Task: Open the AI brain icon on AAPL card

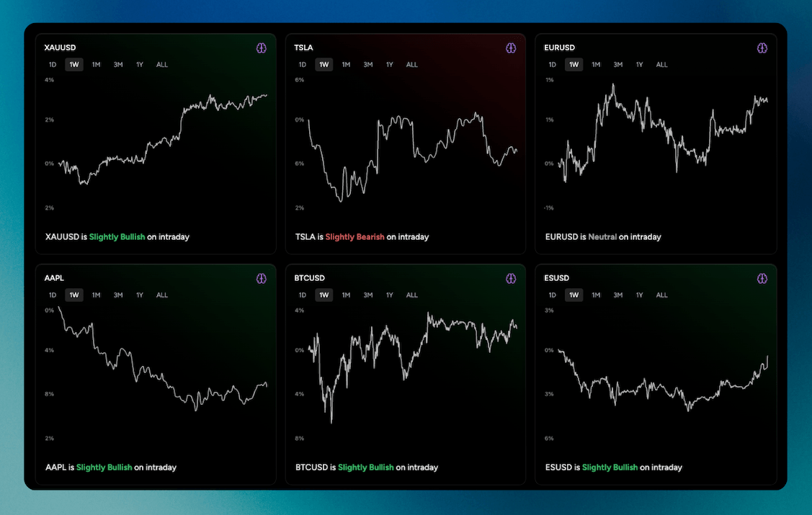Action: coord(261,279)
